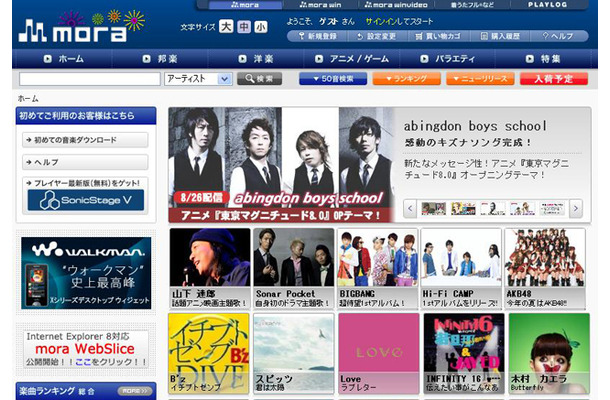Open the アーティスト search type dropdown
The width and height of the screenshot is (610, 400).
click(x=198, y=79)
